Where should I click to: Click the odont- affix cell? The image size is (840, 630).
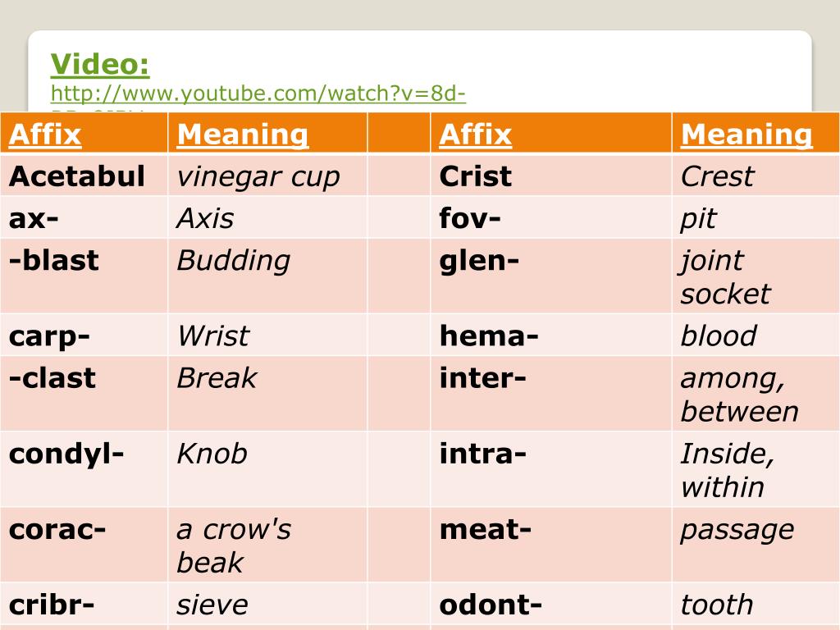tap(550, 605)
